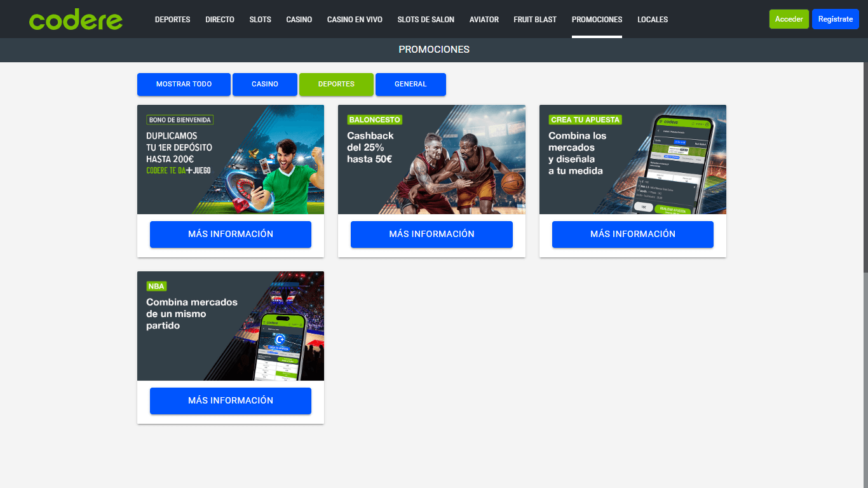Open the Deportes menu item
The height and width of the screenshot is (488, 868).
point(172,20)
